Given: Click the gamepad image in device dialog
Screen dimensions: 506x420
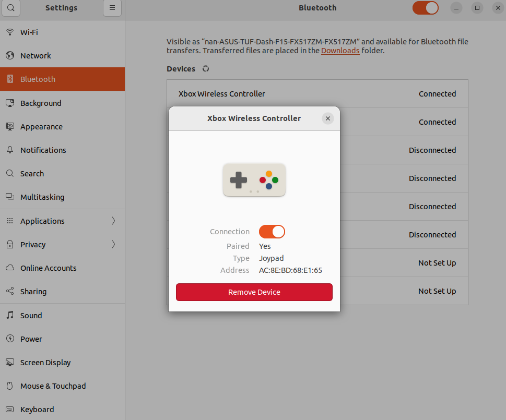Looking at the screenshot, I should [x=254, y=180].
